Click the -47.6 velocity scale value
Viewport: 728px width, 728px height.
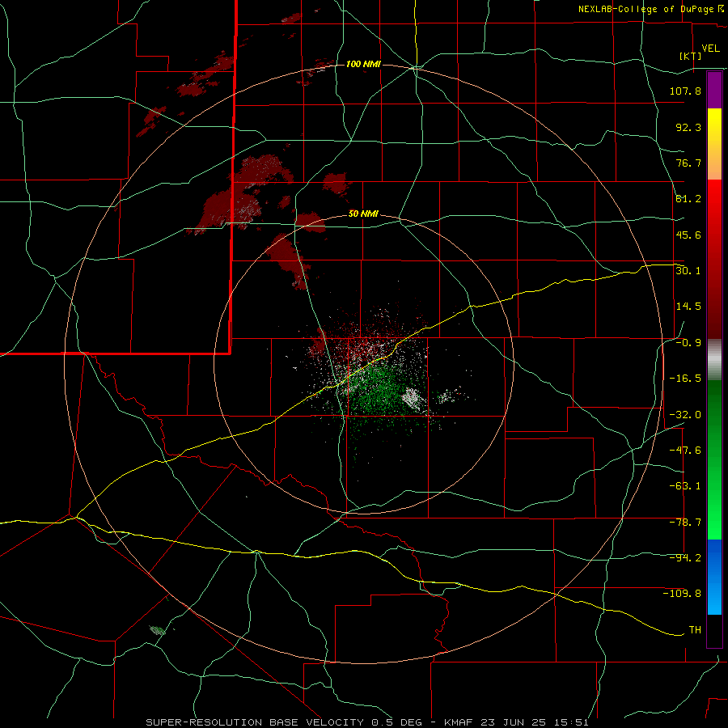tap(685, 451)
